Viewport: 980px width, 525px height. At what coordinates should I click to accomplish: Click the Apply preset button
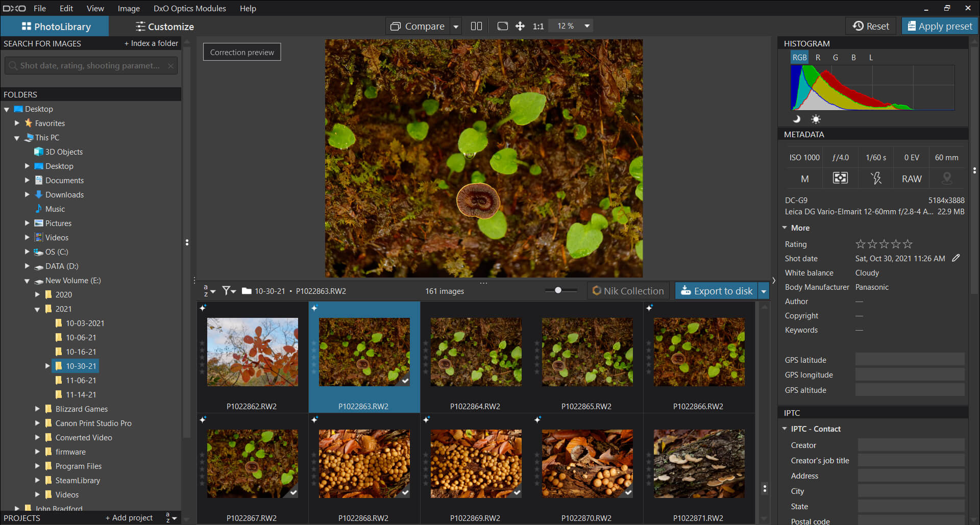pos(940,26)
